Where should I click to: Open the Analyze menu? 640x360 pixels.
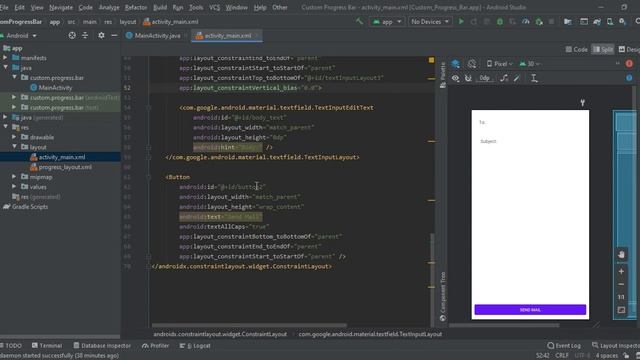click(x=109, y=7)
